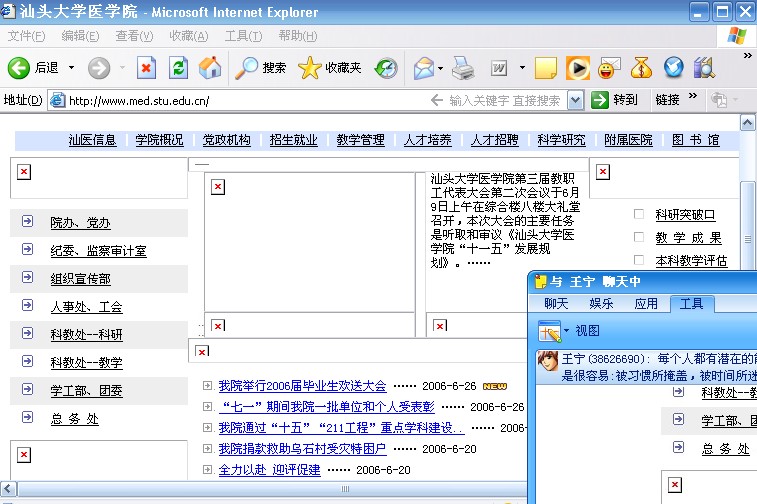This screenshot has height=504, width=757.
Task: Select the 工具 tab in chat window
Action: 692,304
